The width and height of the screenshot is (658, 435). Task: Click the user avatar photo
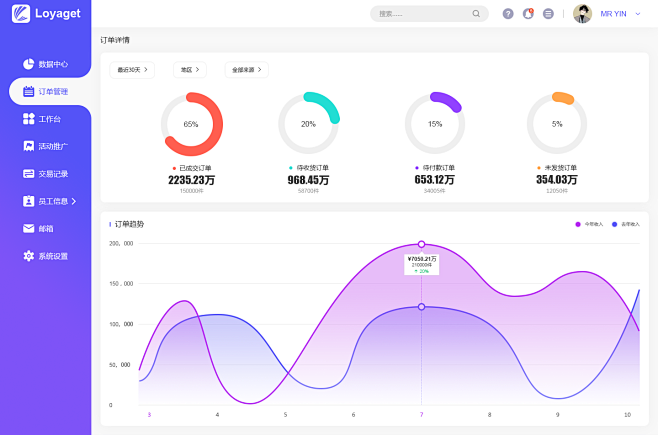pos(582,14)
